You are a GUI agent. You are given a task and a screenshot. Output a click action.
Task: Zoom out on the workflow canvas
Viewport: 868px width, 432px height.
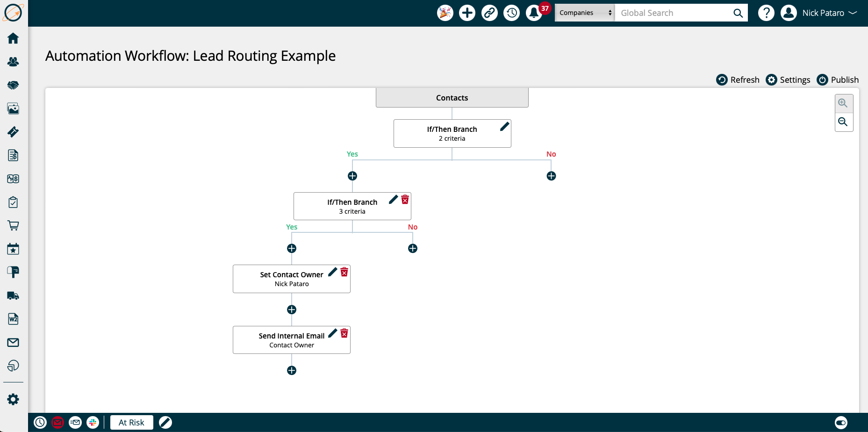click(843, 122)
